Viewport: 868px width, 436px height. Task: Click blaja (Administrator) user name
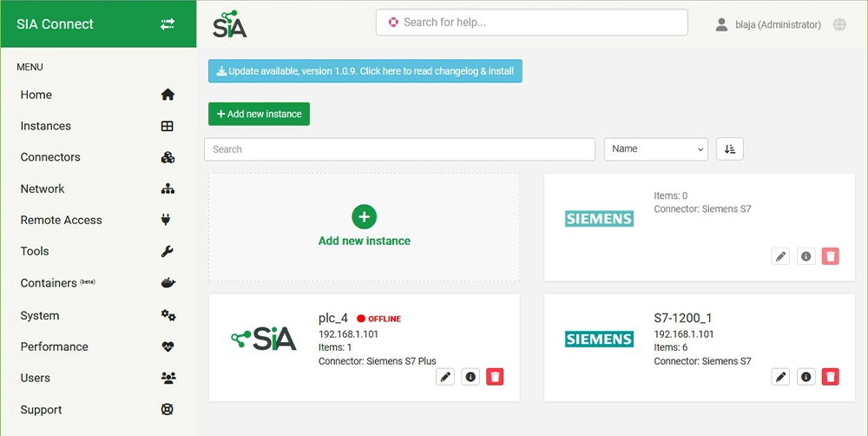[778, 24]
